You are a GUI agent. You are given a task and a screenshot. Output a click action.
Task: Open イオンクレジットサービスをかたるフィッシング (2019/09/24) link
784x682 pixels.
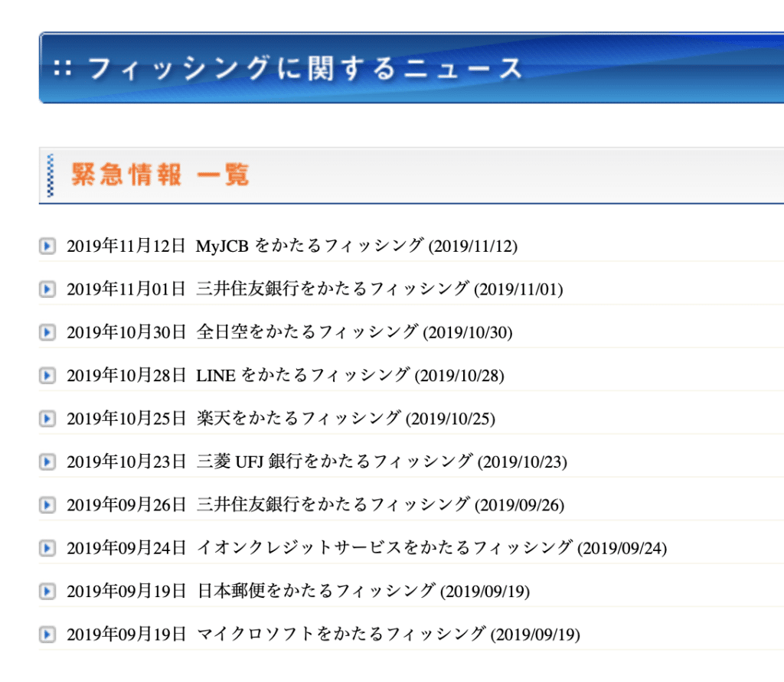(x=432, y=548)
